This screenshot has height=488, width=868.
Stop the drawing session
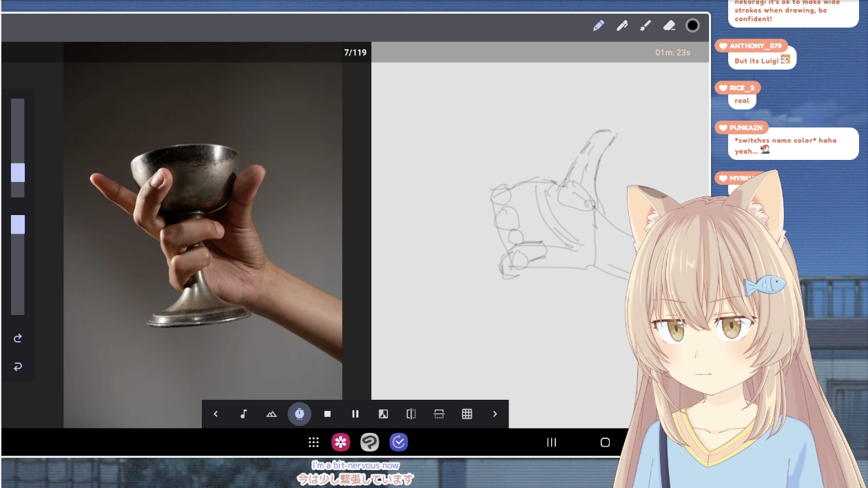click(x=327, y=414)
